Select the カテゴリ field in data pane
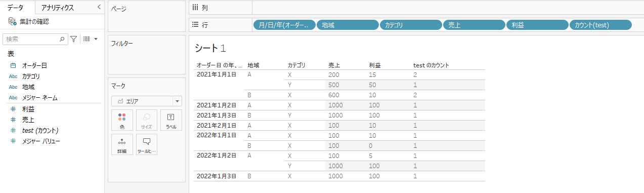Screen dimensions: 644x193 click(31, 76)
